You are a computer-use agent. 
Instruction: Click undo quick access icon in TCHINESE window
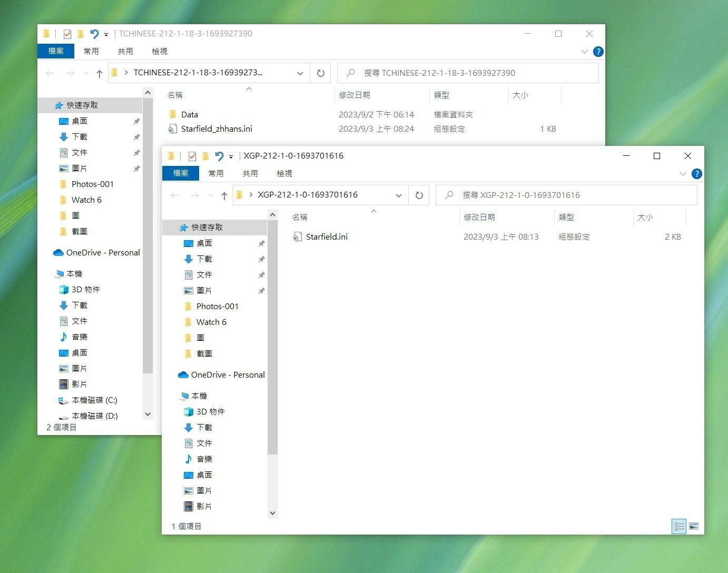click(x=94, y=34)
